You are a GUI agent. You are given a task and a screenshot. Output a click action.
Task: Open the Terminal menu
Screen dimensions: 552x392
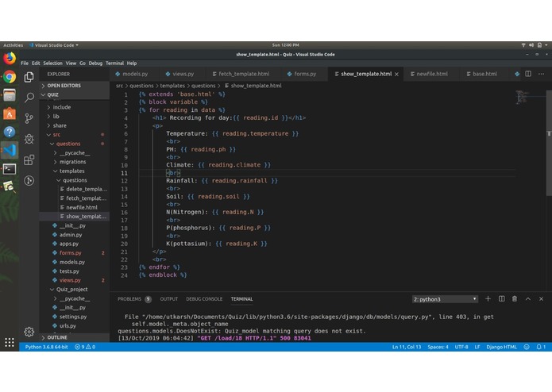tap(114, 63)
